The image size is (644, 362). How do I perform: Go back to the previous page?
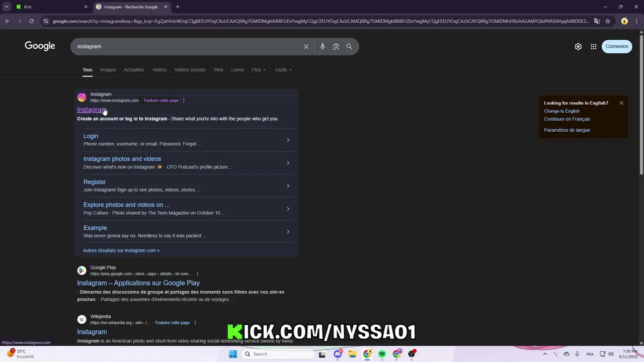(x=7, y=21)
